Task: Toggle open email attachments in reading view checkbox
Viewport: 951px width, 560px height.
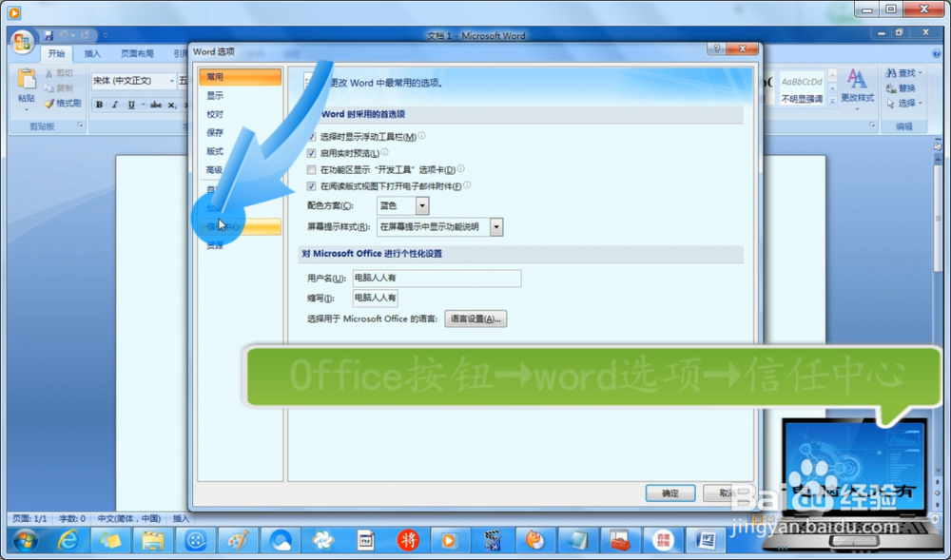Action: [311, 186]
